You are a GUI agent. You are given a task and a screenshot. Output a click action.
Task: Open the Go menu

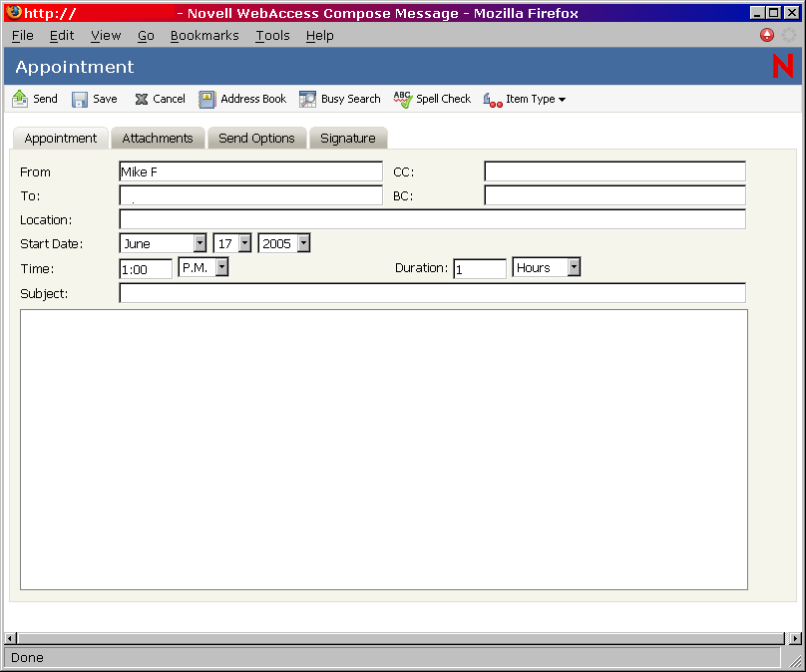pyautogui.click(x=146, y=36)
